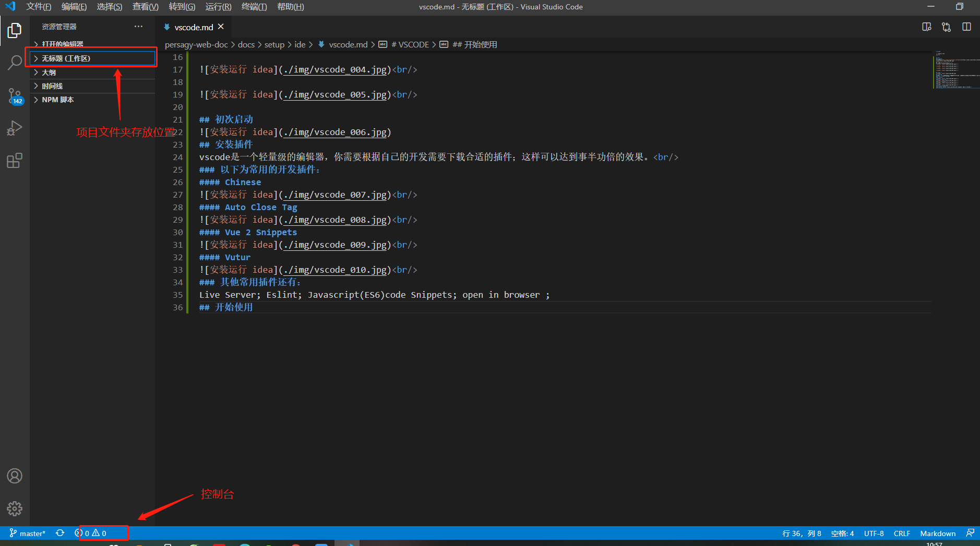The height and width of the screenshot is (546, 980).
Task: Open the 文件(F) menu
Action: click(x=39, y=7)
